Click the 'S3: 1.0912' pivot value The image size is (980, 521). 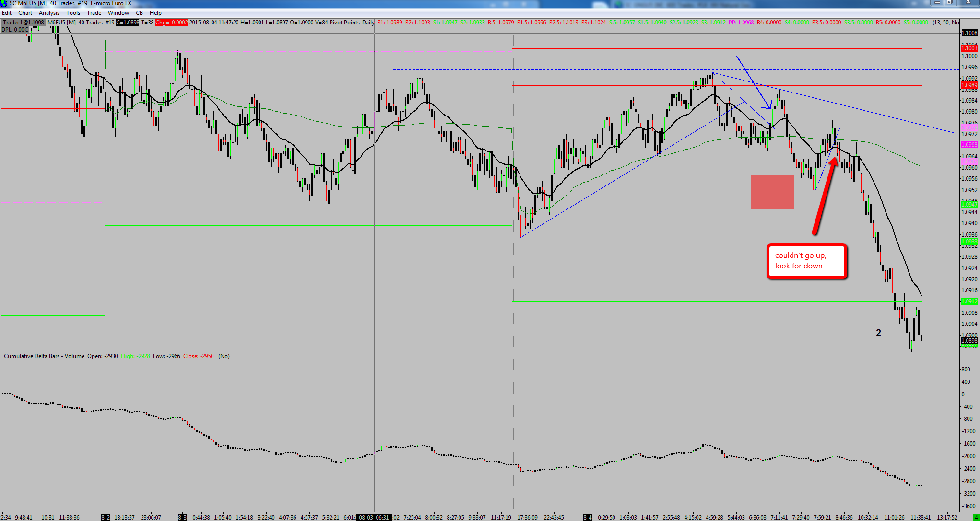(713, 23)
